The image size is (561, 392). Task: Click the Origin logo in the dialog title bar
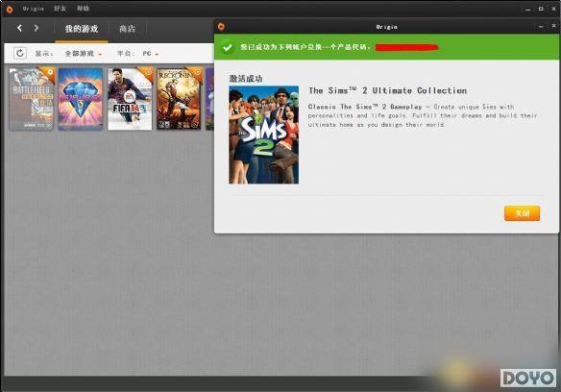point(221,27)
